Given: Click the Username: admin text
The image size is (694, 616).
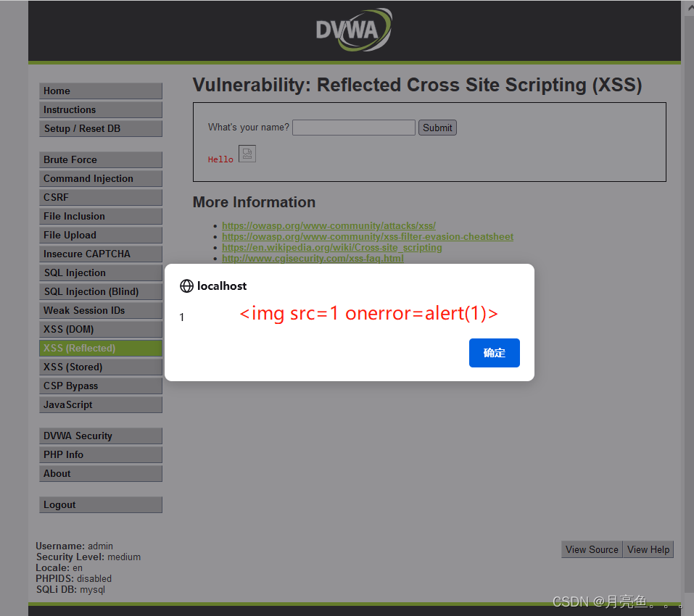Looking at the screenshot, I should coord(75,546).
